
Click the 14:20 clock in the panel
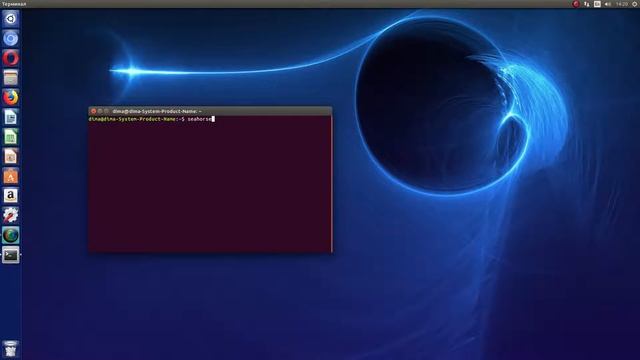pyautogui.click(x=622, y=4)
